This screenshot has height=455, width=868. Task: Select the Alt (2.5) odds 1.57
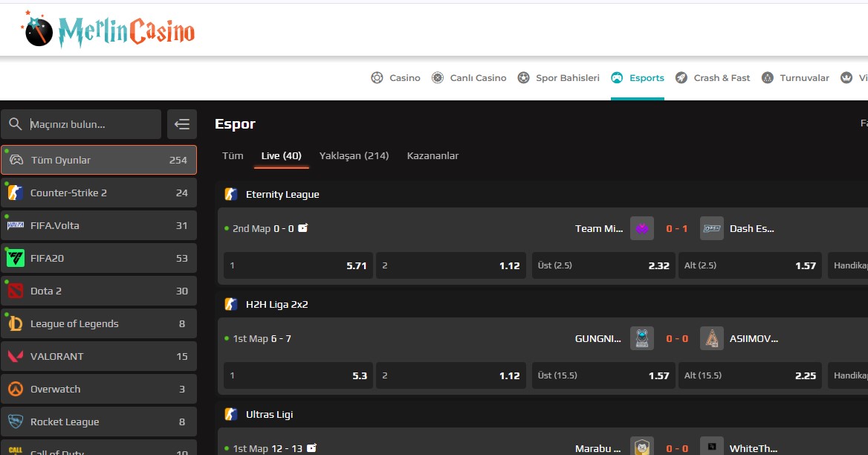click(750, 265)
